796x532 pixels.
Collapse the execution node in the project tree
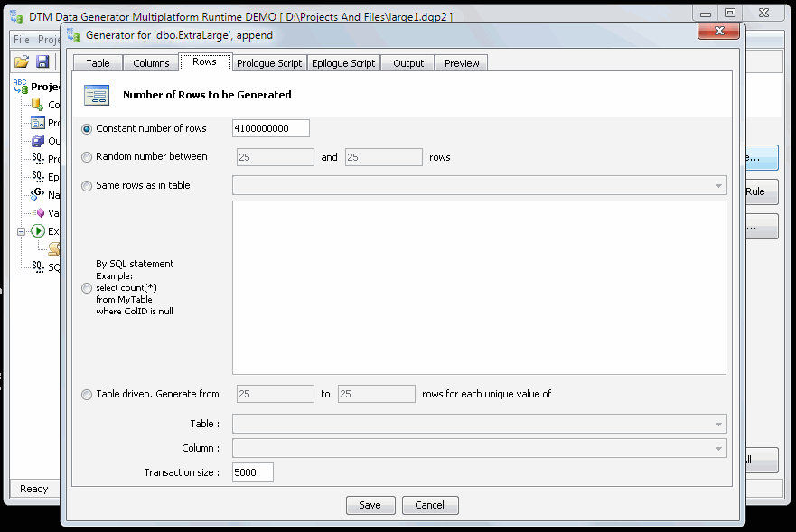coord(22,230)
